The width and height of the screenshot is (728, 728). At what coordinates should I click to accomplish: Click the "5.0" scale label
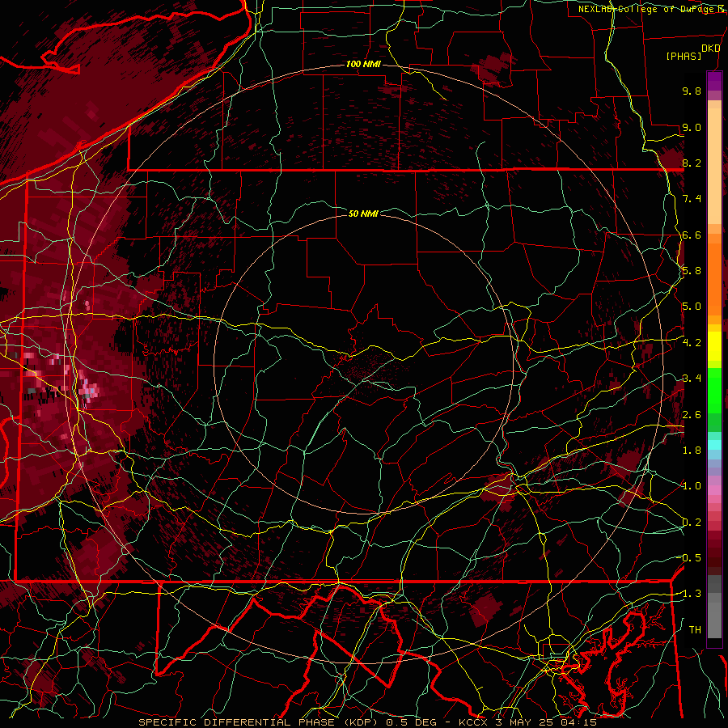coord(692,307)
